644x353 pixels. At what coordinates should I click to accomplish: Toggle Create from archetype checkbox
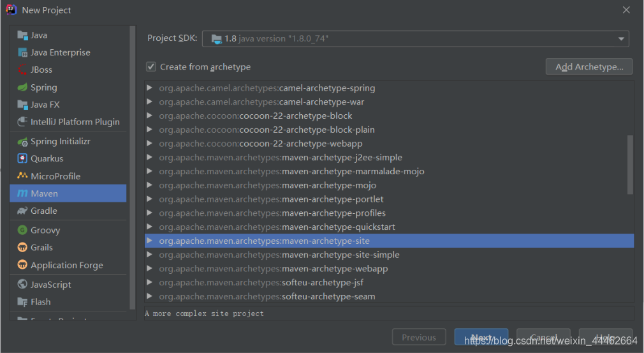point(151,66)
